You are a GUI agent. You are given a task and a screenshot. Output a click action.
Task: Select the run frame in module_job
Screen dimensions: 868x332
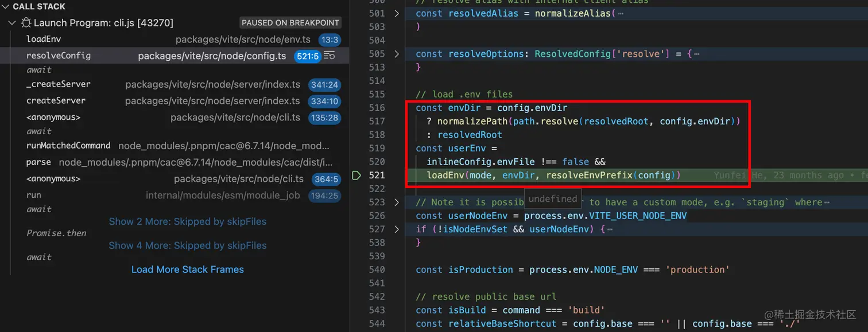(175, 196)
